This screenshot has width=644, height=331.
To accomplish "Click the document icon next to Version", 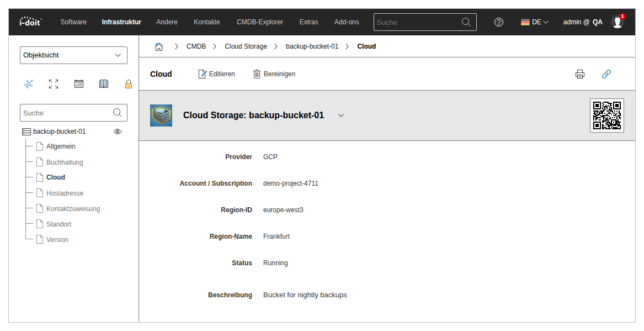I will [x=40, y=240].
